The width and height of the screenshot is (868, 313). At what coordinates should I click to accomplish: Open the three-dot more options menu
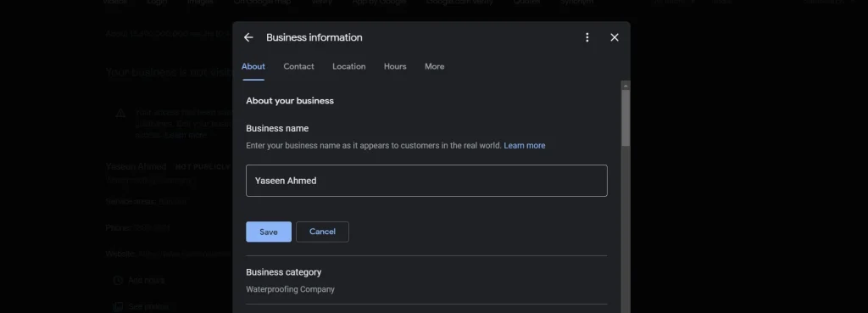587,37
